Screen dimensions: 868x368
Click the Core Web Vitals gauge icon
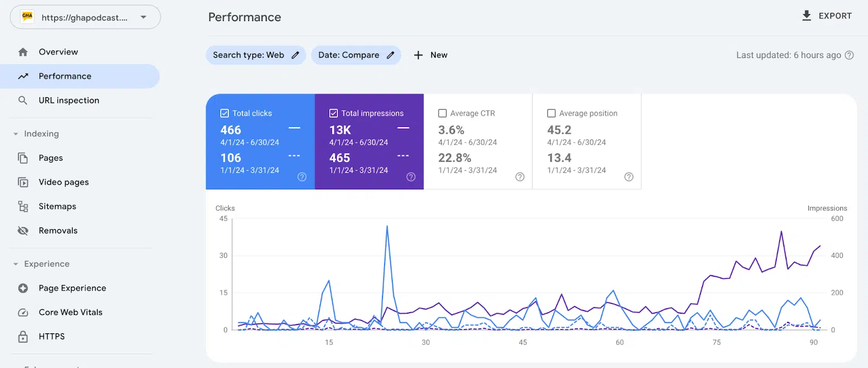coord(23,312)
